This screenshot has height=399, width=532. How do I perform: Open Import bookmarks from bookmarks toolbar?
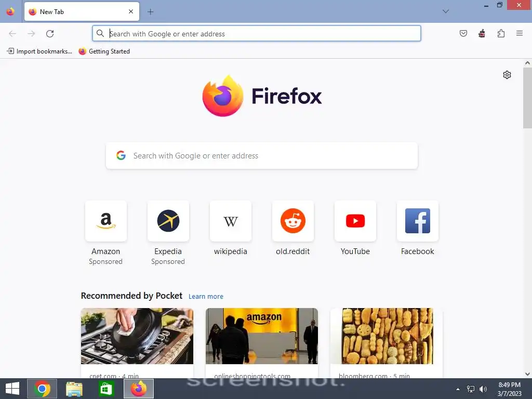click(x=39, y=51)
